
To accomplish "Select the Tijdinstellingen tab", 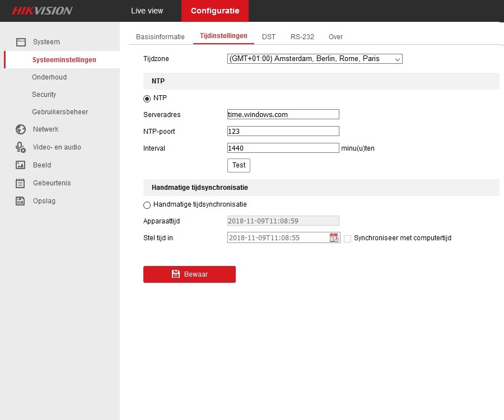I will click(x=223, y=36).
